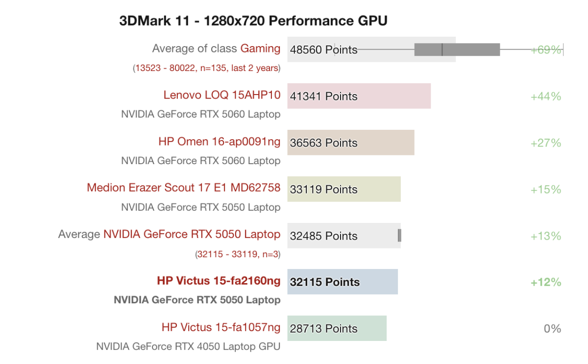Open the HP Victus 15-fa1057ng link
Screen dimensions: 588x364
tap(220, 327)
